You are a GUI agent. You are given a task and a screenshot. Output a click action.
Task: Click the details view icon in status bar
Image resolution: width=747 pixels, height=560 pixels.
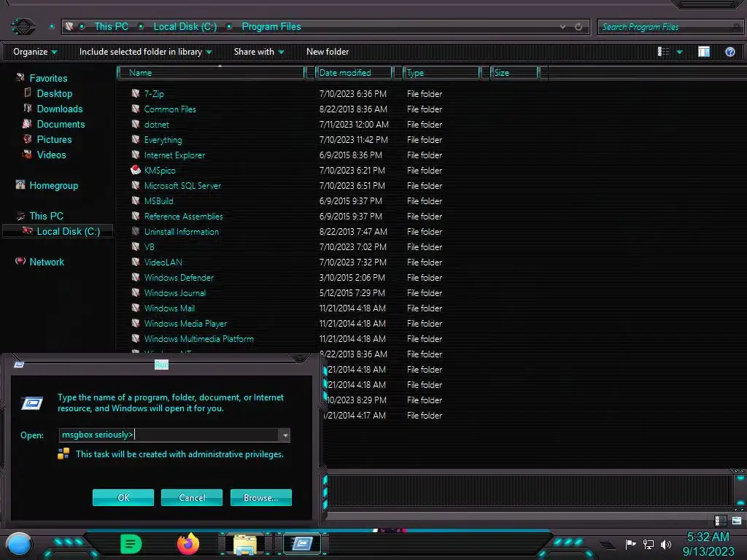721,521
